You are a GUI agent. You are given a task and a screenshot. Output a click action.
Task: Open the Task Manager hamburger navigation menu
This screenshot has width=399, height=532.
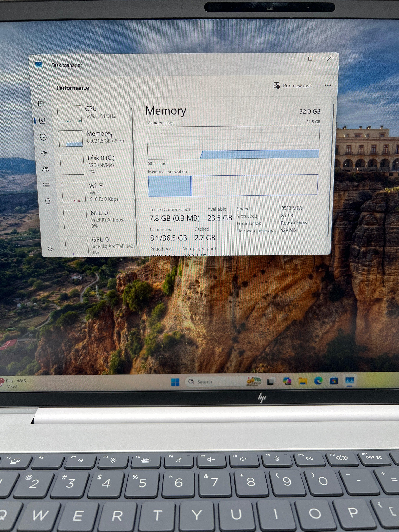click(40, 87)
